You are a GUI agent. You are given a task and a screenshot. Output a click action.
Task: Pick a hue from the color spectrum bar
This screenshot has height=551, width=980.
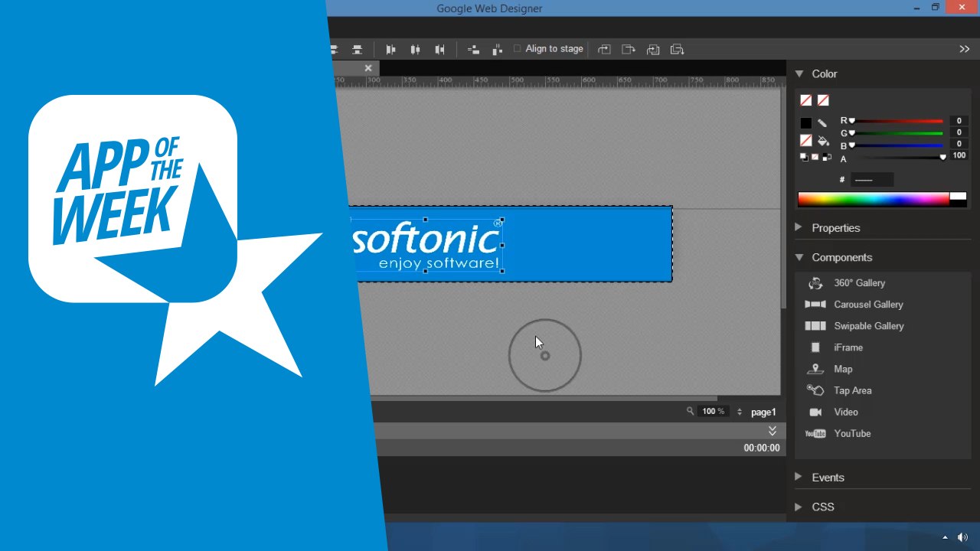click(874, 199)
